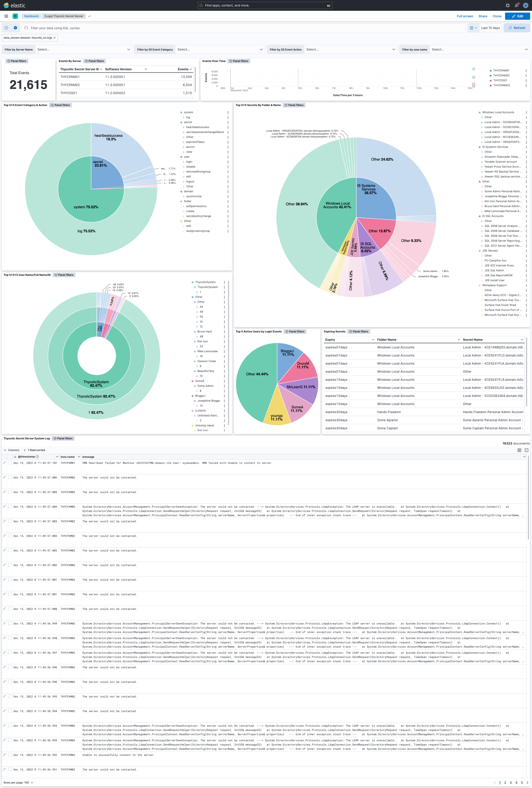The width and height of the screenshot is (532, 788).
Task: Select checkbox for first log row
Action: 10,463
